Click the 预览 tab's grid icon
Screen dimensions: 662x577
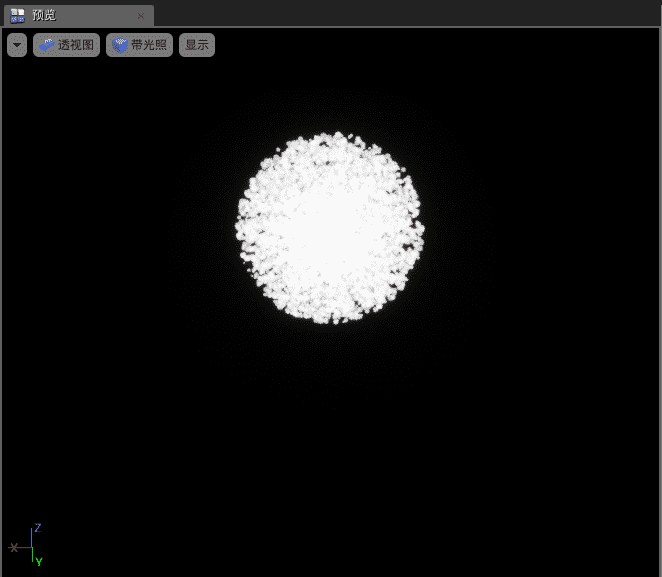(18, 15)
